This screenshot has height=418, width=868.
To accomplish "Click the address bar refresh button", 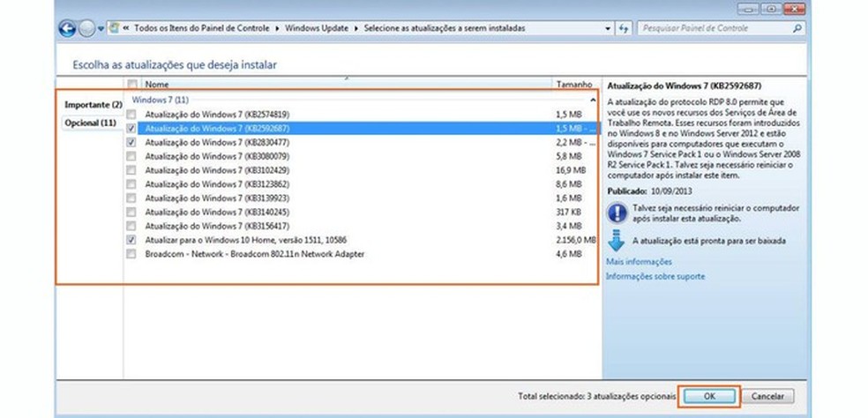I will (x=625, y=28).
